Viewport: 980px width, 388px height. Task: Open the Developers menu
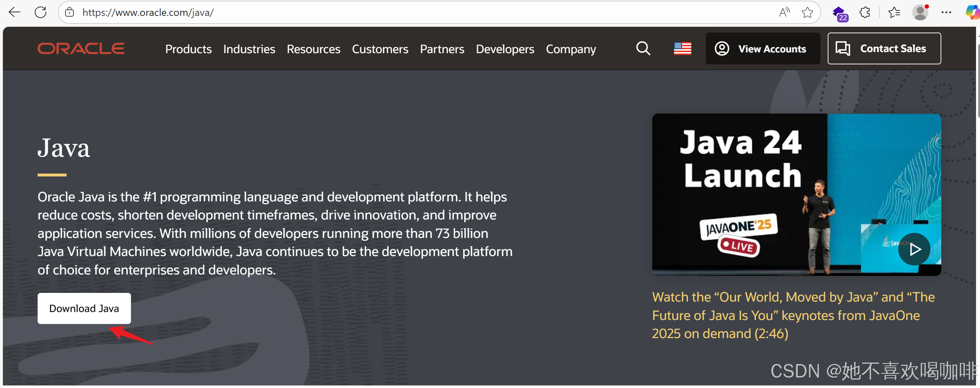505,49
